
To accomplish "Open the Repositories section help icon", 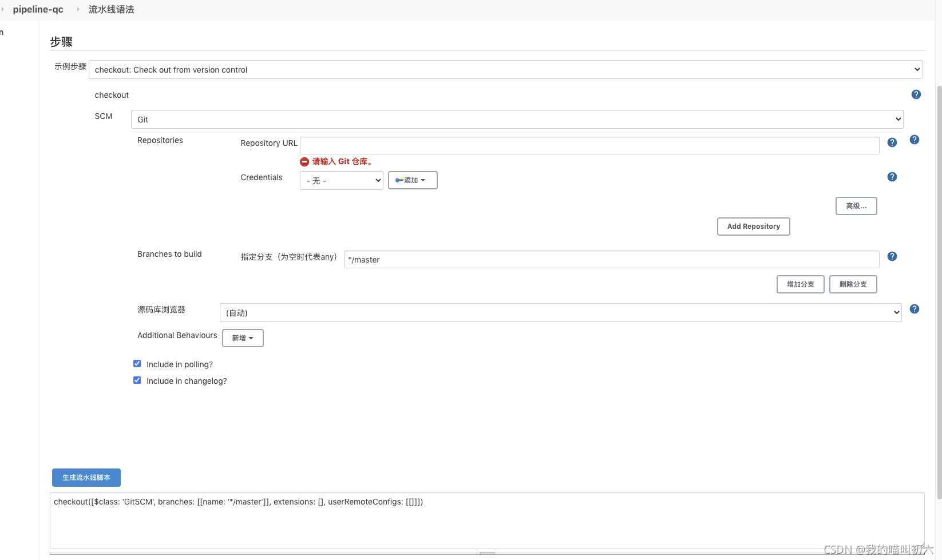I will 914,140.
